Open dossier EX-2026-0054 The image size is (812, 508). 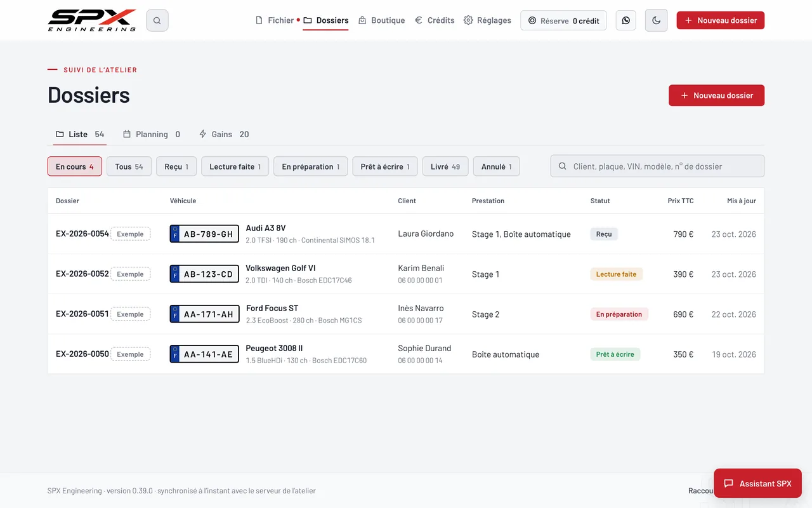coord(82,234)
